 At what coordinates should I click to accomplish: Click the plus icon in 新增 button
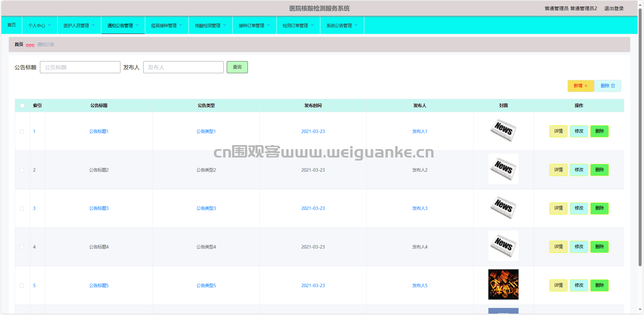(x=586, y=86)
